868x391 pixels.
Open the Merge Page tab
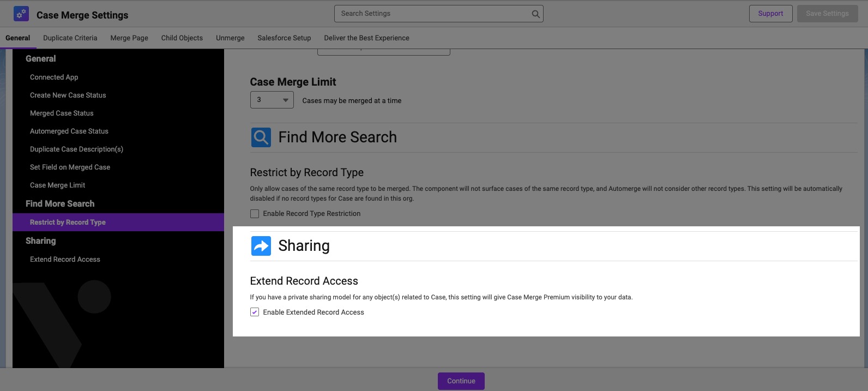point(129,38)
